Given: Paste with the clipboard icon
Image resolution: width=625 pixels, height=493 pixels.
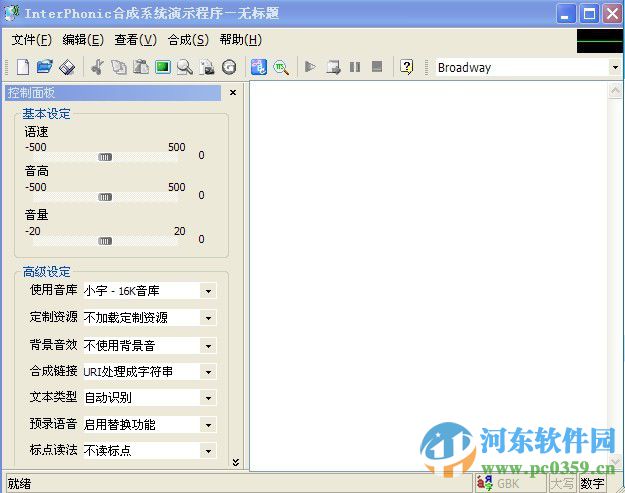Looking at the screenshot, I should (141, 67).
